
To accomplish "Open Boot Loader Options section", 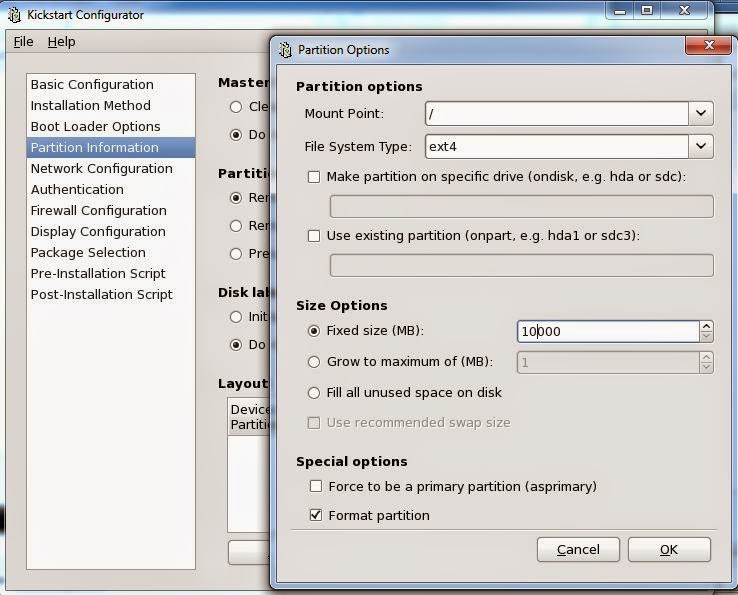I will pyautogui.click(x=111, y=127).
